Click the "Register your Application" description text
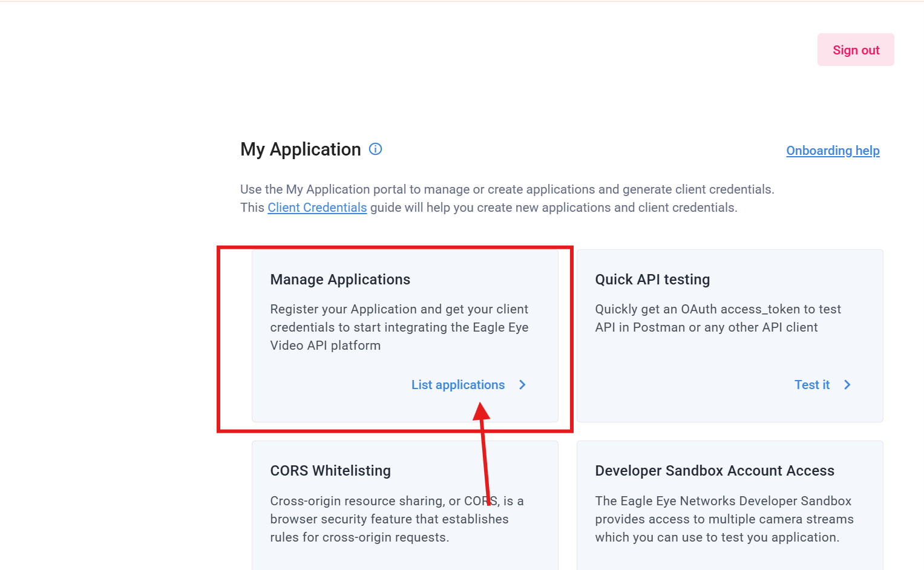This screenshot has width=924, height=570. [x=399, y=327]
